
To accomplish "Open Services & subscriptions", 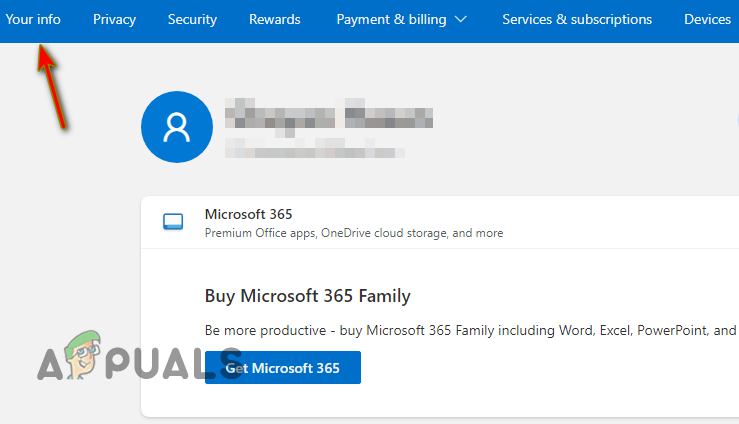I will coord(577,19).
